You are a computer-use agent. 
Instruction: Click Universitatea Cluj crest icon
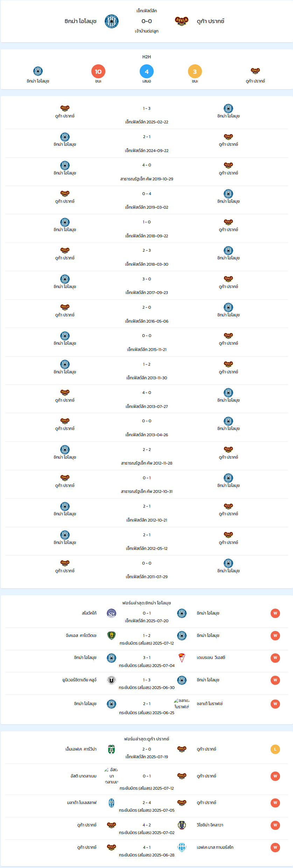(x=111, y=680)
